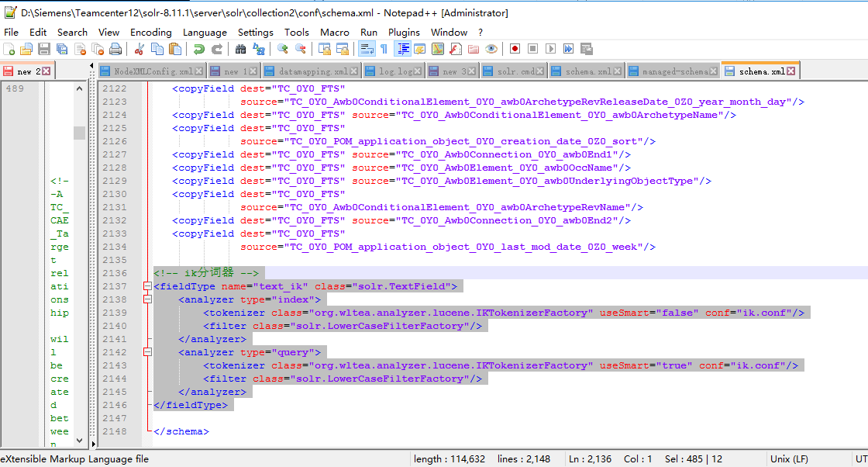Image resolution: width=868 pixels, height=467 pixels.
Task: Open the ? help menu
Action: 480,32
